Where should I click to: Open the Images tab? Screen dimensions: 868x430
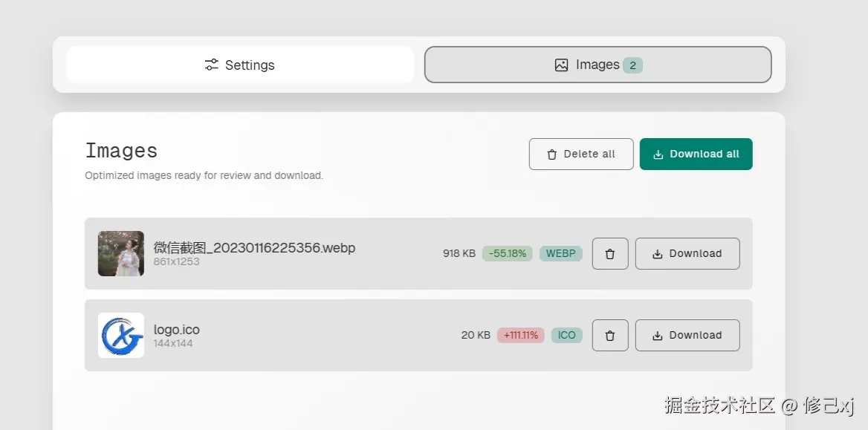tap(597, 65)
